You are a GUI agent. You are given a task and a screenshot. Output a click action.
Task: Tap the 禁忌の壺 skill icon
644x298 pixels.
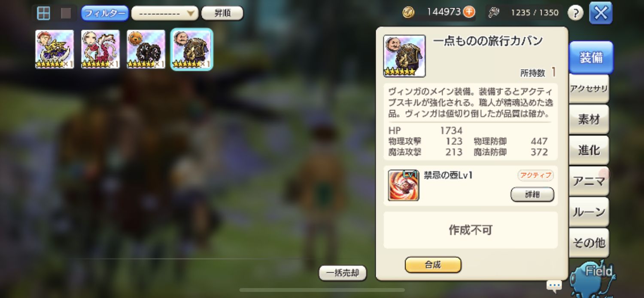[404, 185]
